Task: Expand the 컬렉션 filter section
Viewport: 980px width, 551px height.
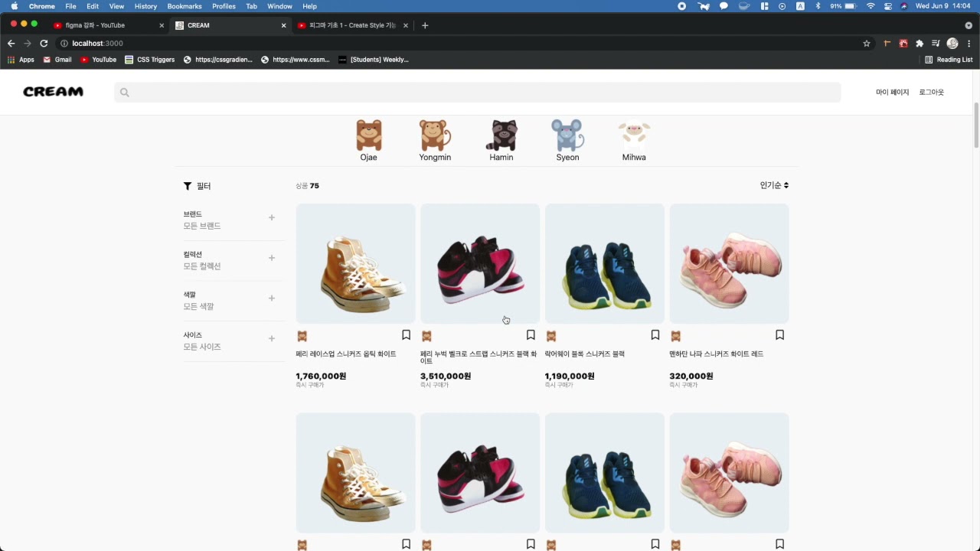Action: [x=271, y=258]
